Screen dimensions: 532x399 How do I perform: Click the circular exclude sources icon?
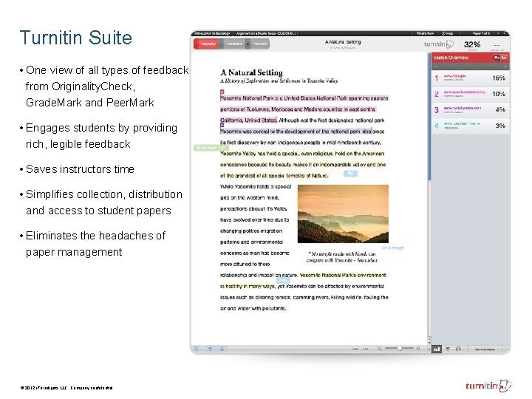point(458,349)
